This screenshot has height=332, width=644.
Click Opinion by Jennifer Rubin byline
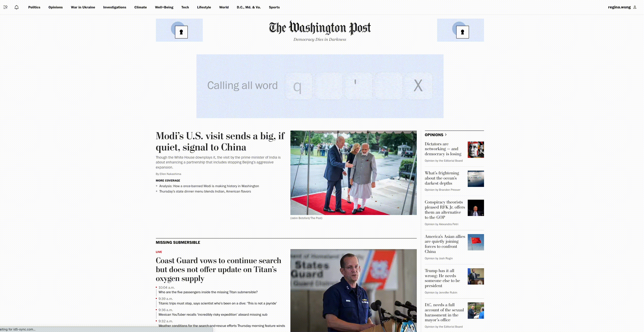pos(441,292)
